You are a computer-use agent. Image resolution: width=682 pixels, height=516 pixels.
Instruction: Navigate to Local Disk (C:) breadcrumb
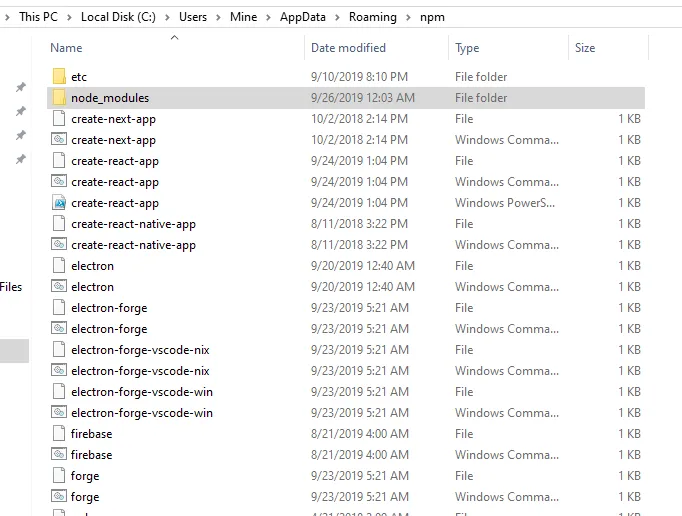click(x=118, y=17)
